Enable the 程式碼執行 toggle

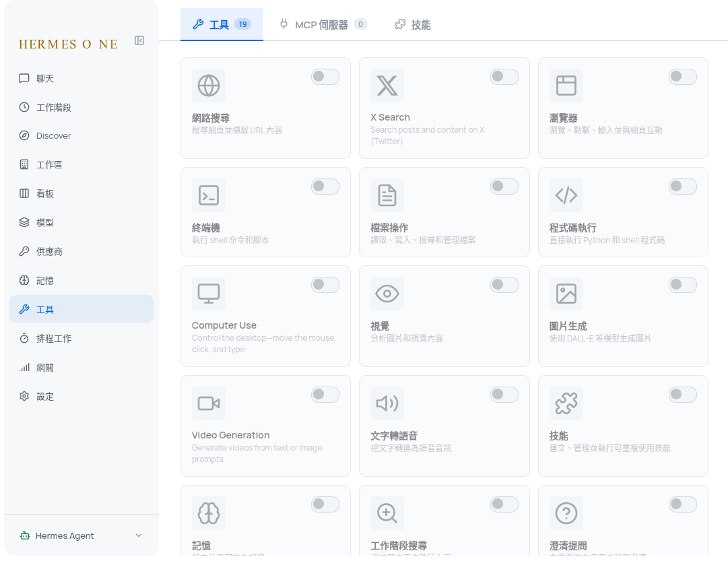coord(682,187)
